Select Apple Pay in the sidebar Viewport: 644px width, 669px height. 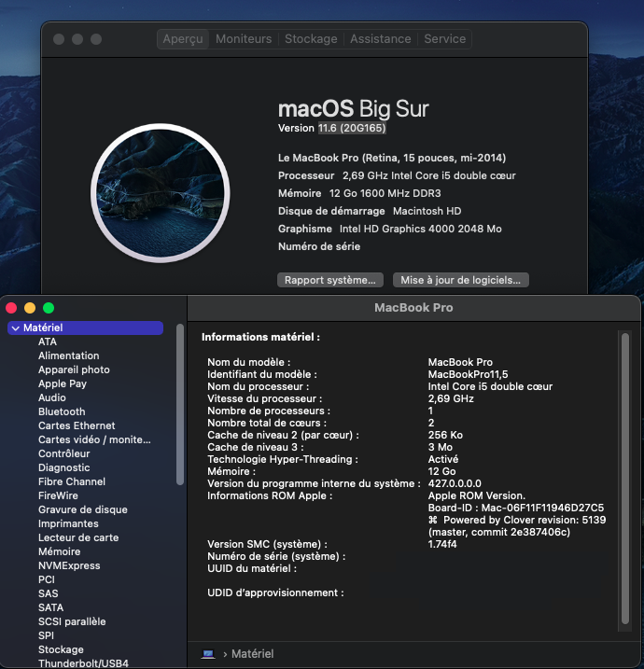tap(63, 384)
